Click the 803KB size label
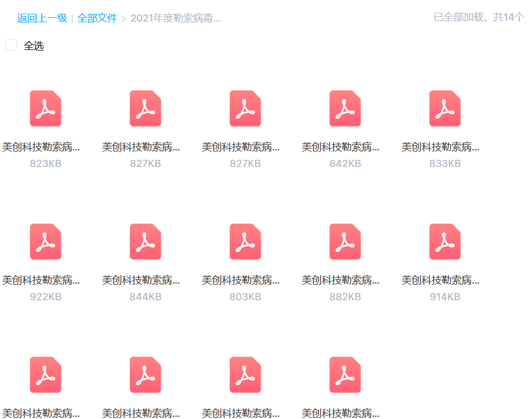The width and height of the screenshot is (532, 419). point(245,297)
